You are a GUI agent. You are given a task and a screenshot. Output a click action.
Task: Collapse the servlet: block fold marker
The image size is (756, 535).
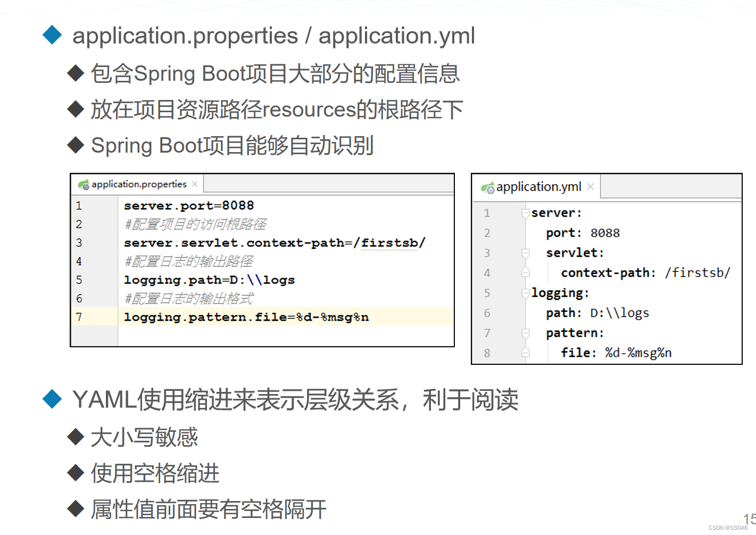tap(526, 253)
